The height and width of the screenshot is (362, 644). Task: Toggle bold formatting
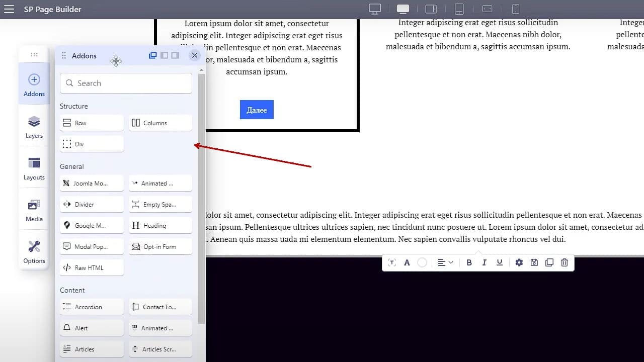point(469,262)
